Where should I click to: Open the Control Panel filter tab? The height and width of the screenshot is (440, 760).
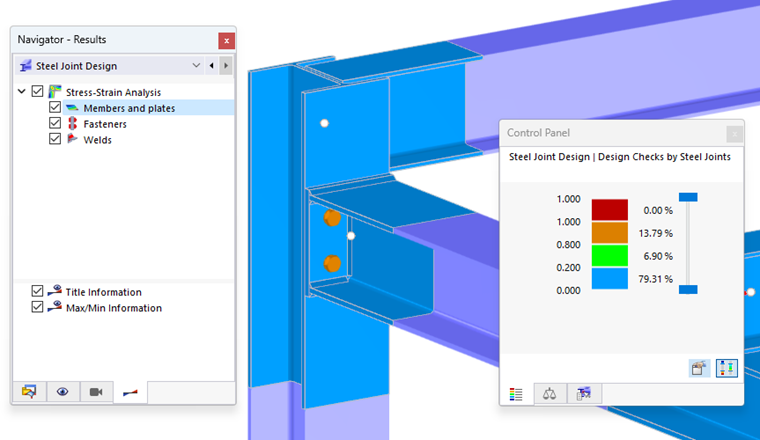tap(584, 393)
